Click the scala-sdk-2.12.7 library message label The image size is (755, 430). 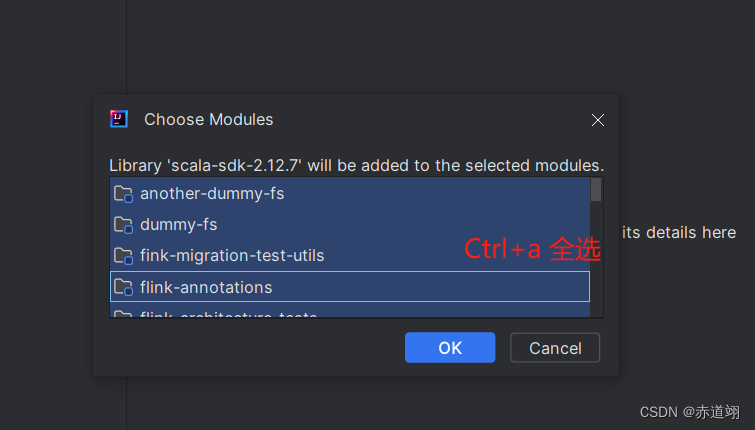coord(356,165)
